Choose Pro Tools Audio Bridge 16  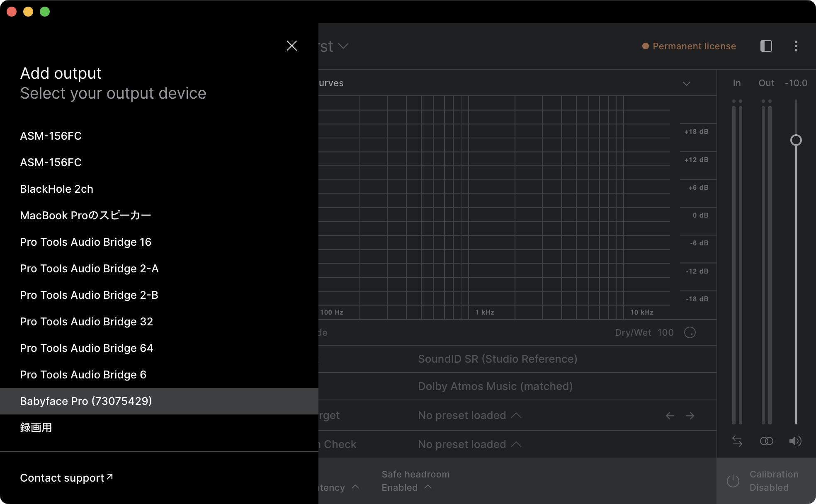pyautogui.click(x=86, y=242)
